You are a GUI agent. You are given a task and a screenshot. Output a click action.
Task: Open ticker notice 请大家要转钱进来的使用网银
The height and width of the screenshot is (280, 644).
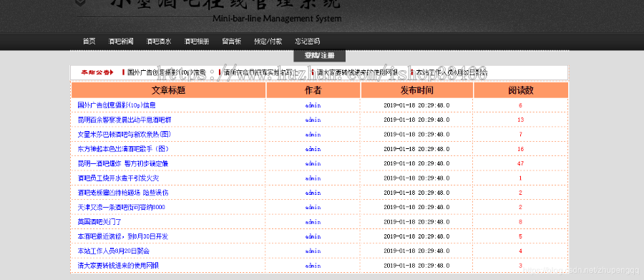[357, 72]
